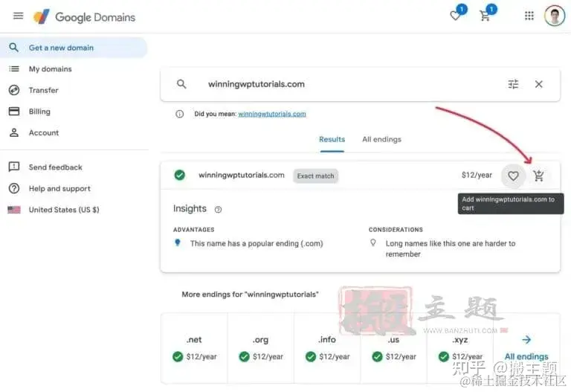Click the $12/year price of exact match
Image resolution: width=571 pixels, height=392 pixels.
(477, 176)
